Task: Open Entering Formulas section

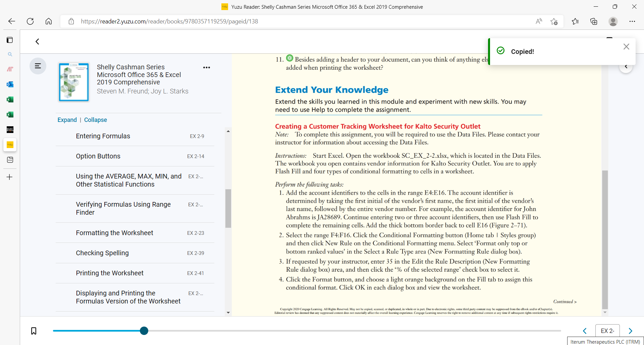Action: pyautogui.click(x=135, y=136)
